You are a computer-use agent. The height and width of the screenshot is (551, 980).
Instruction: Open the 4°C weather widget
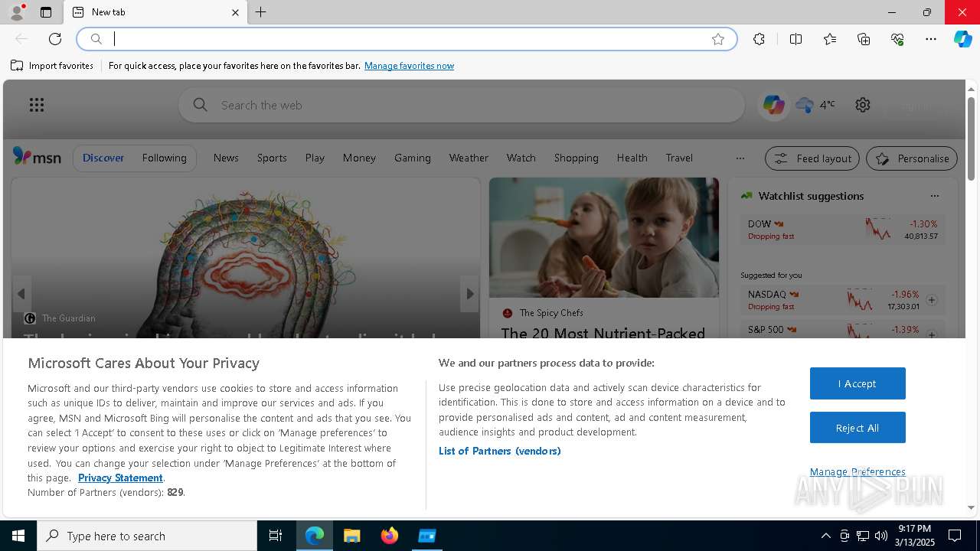coord(815,105)
